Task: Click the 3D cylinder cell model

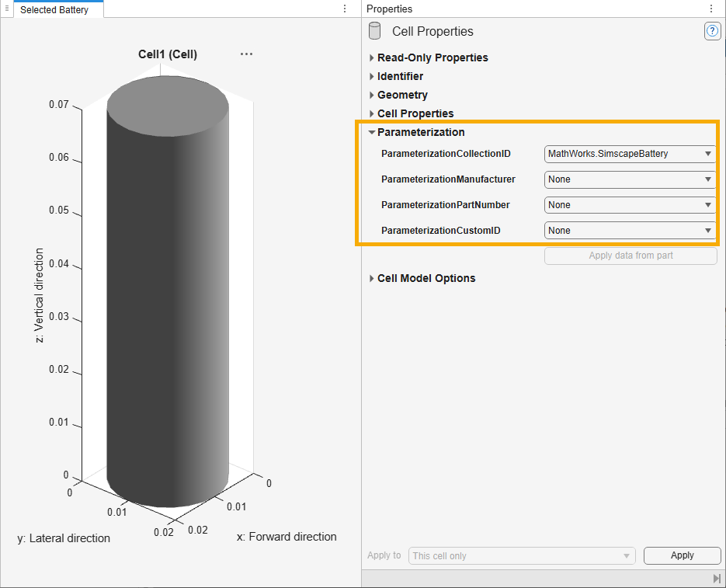Action: pos(168,291)
